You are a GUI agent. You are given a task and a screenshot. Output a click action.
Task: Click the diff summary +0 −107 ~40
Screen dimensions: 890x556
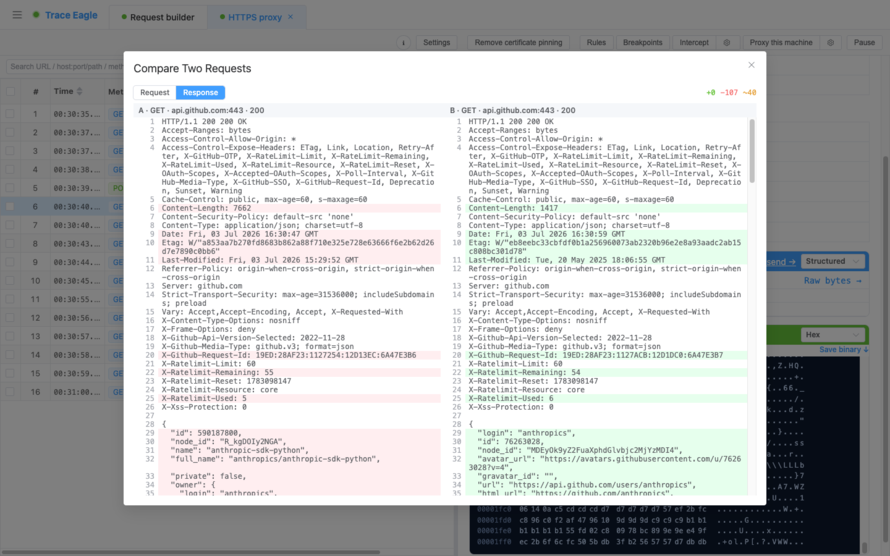[x=731, y=92]
